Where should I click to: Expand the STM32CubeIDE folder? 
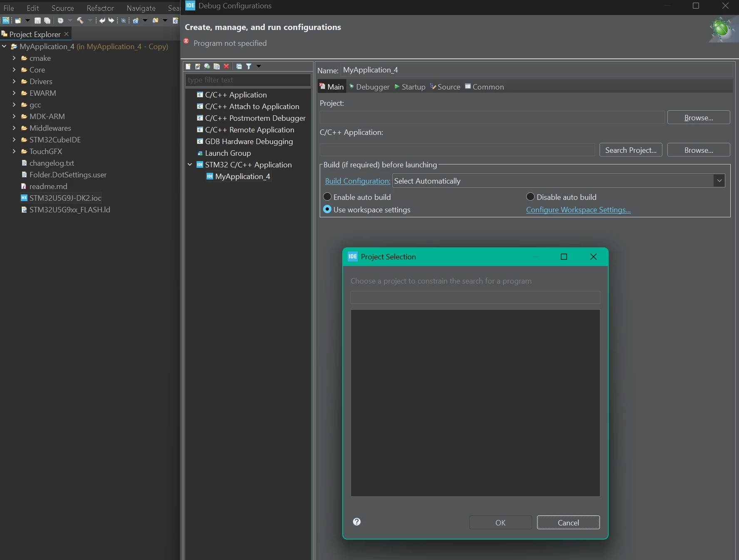[x=14, y=139]
